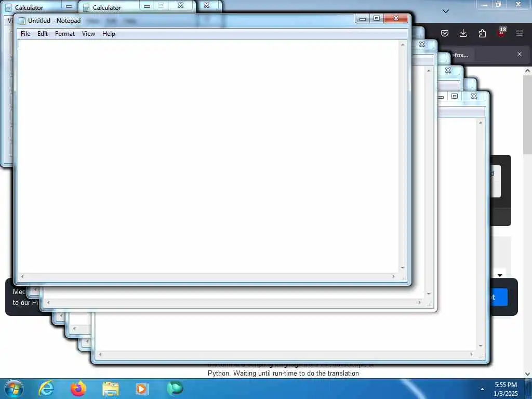Image resolution: width=532 pixels, height=399 pixels.
Task: Open the View menu in Notepad
Action: (x=88, y=34)
